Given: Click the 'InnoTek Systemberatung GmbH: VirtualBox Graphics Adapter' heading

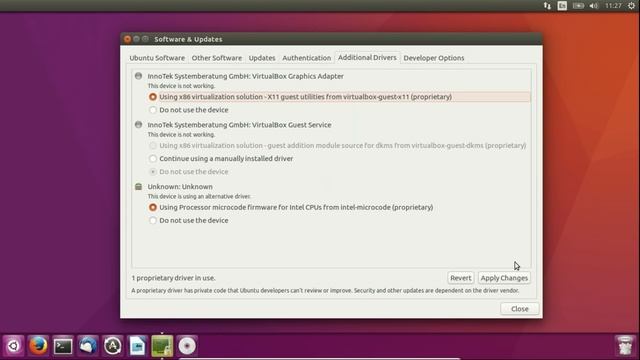Looking at the screenshot, I should [x=245, y=76].
